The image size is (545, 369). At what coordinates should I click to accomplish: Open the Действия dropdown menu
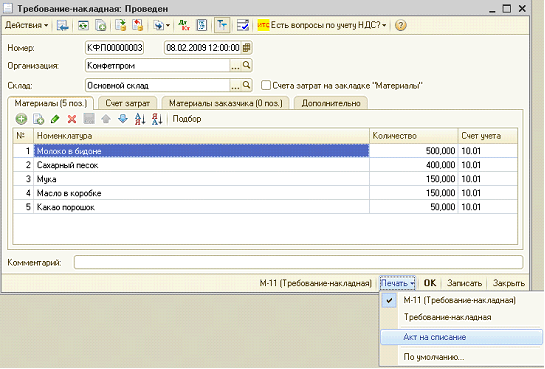click(x=26, y=25)
